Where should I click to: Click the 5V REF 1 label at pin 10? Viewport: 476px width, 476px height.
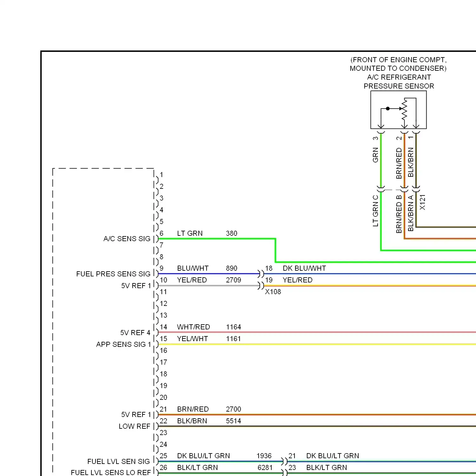tap(136, 286)
